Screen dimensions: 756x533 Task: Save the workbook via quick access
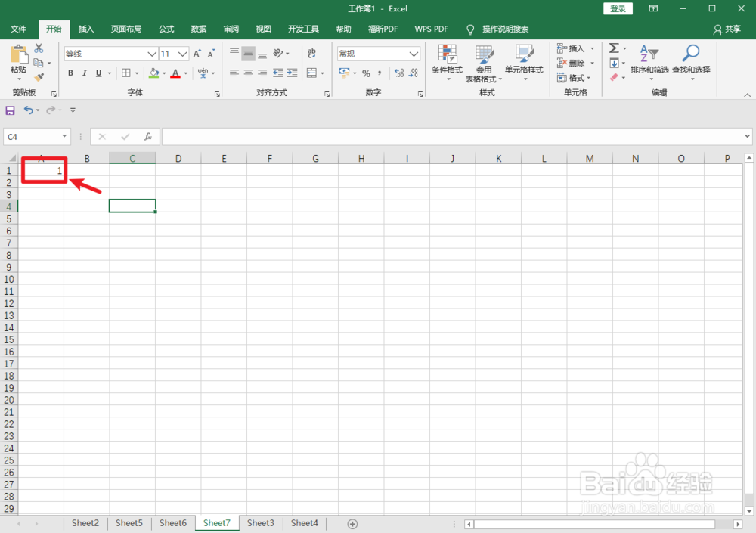point(10,110)
